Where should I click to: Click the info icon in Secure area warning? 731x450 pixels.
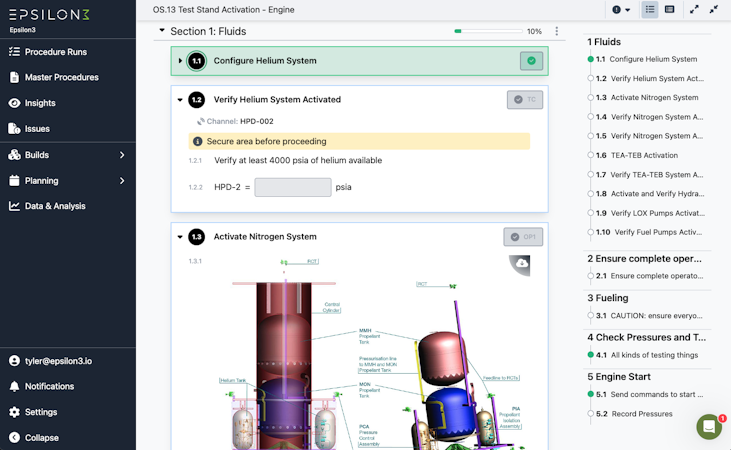pyautogui.click(x=198, y=141)
